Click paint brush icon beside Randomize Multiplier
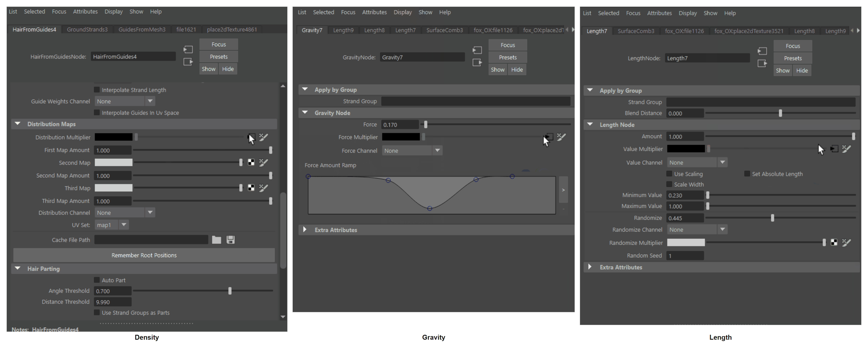 point(846,242)
